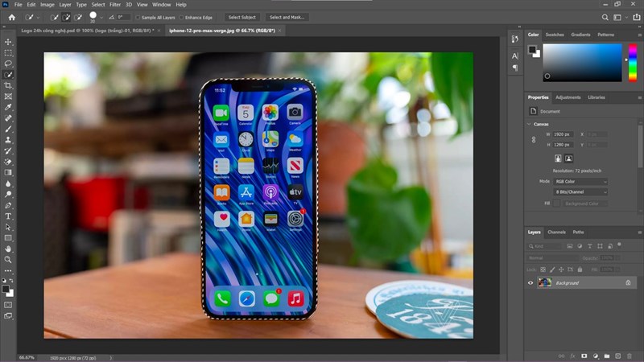Image resolution: width=644 pixels, height=362 pixels.
Task: Select the Hand tool
Action: pyautogui.click(x=8, y=249)
